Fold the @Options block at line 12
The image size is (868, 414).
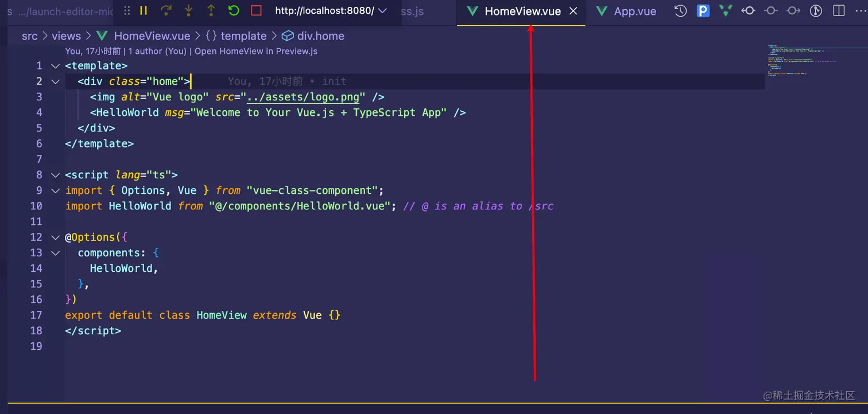[55, 237]
